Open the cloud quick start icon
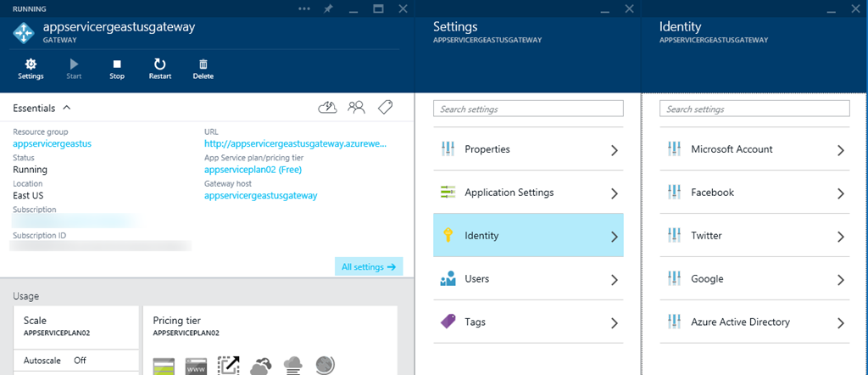The width and height of the screenshot is (868, 375). [x=327, y=107]
